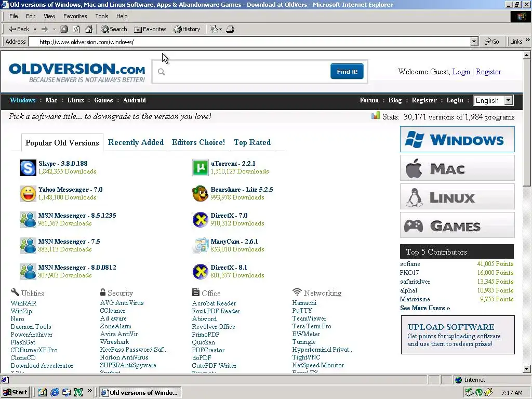
Task: Open the Start menu
Action: [x=15, y=393]
